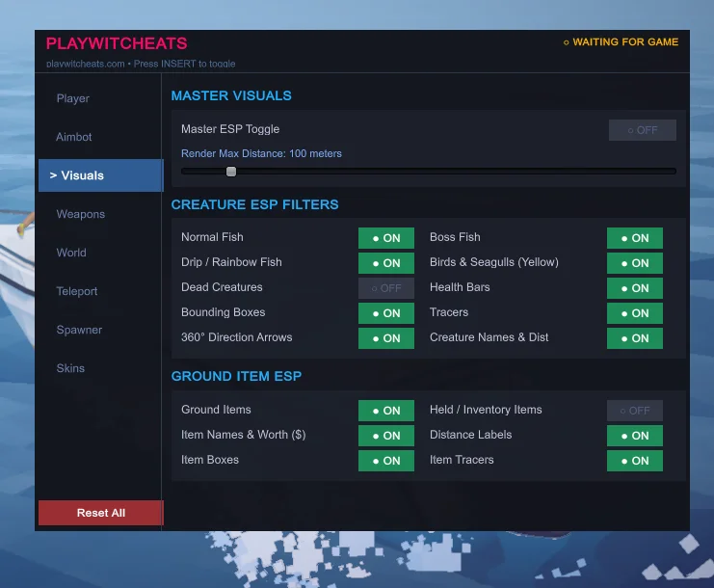This screenshot has width=714, height=588.
Task: Click the Render Max Distance slider track
Action: (x=429, y=172)
